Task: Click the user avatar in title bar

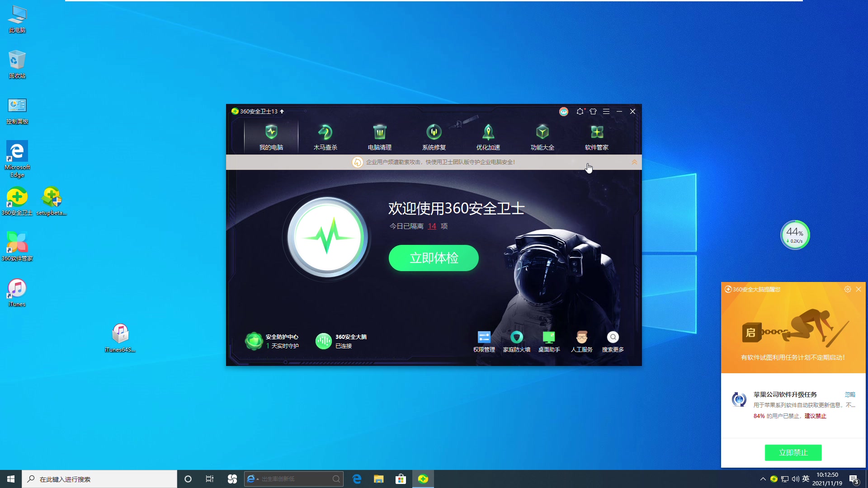Action: (563, 112)
